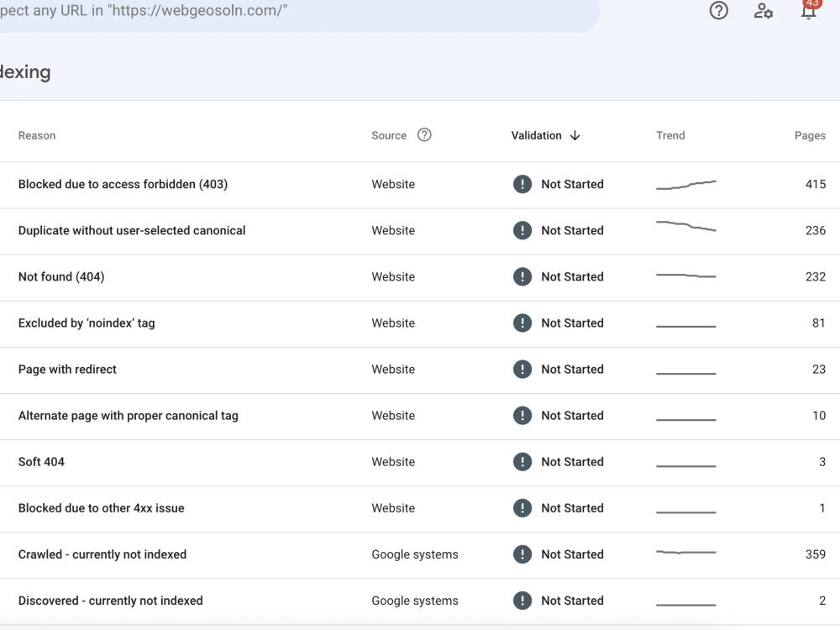Open 'Discovered - currently not indexed' reason
The width and height of the screenshot is (840, 630).
(x=110, y=601)
